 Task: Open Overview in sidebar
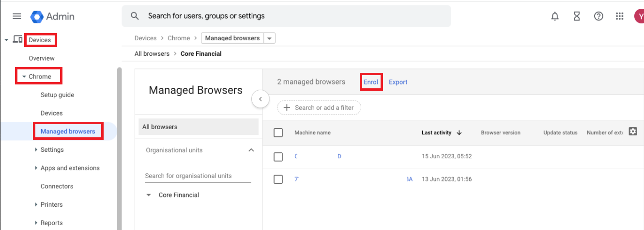(x=42, y=58)
